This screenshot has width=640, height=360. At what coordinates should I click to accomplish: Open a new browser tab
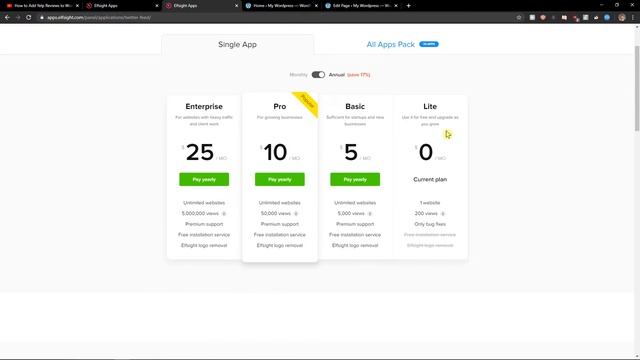[x=408, y=6]
